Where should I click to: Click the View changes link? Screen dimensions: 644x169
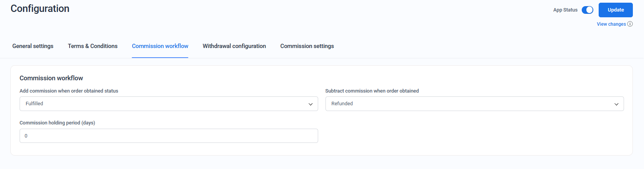(611, 24)
